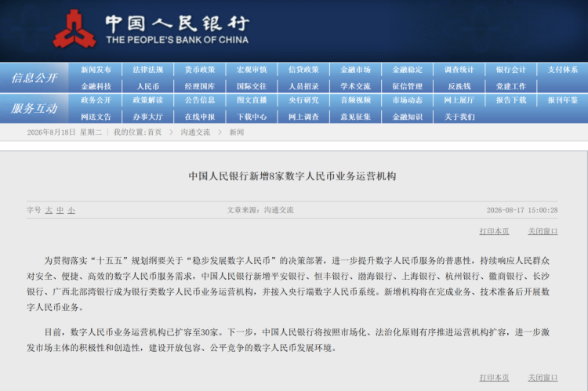Click THE PEOPLE'S BANK OF CHINA title text
Viewport: 588px width, 391px height.
pos(177,40)
